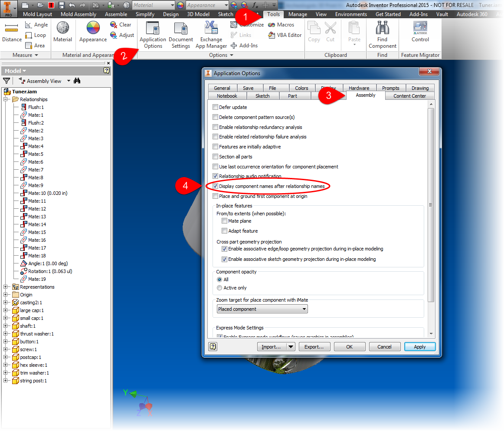Image resolution: width=504 pixels, height=431 pixels.
Task: Open Document Settings
Action: coord(180,35)
